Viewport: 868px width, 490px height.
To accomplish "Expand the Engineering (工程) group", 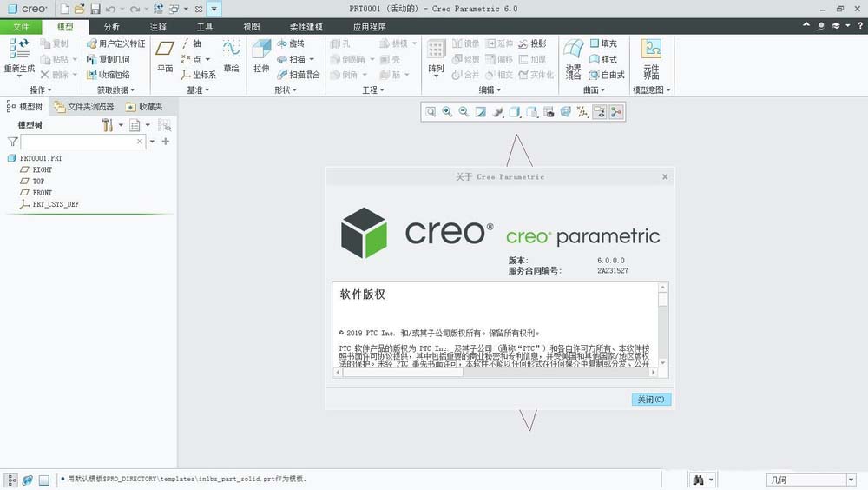I will click(373, 89).
